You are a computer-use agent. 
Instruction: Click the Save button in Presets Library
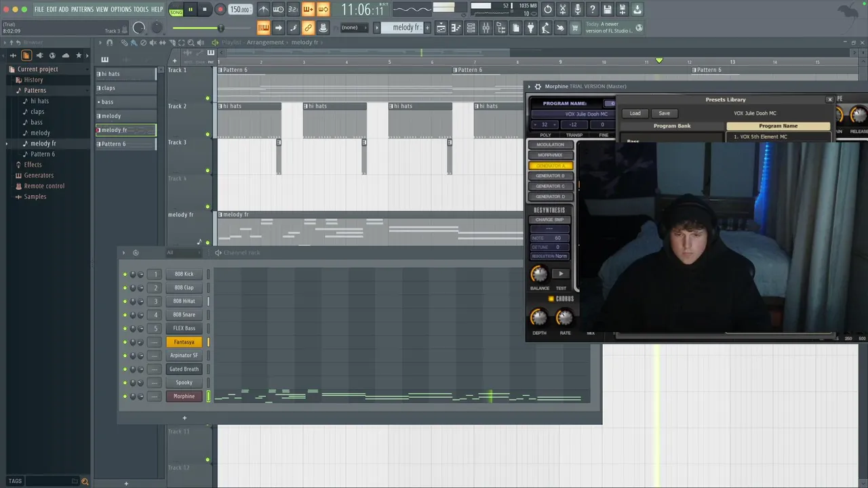(665, 113)
